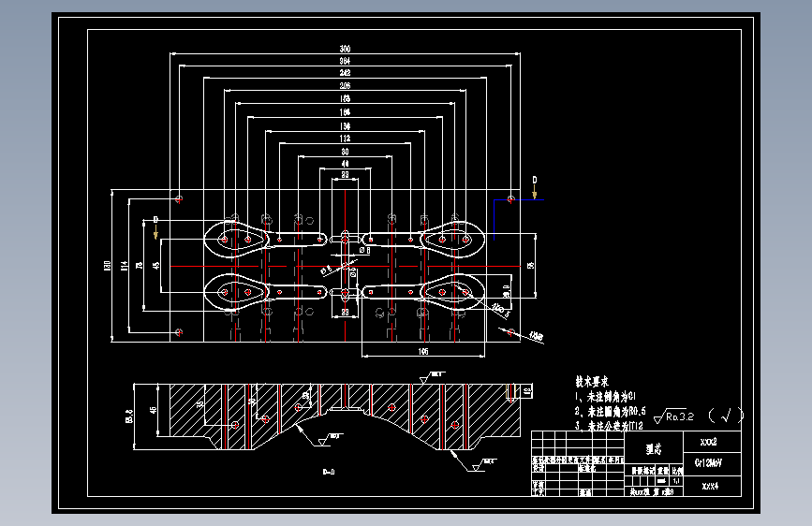Select the 112 horizontal dimension value

345,139
